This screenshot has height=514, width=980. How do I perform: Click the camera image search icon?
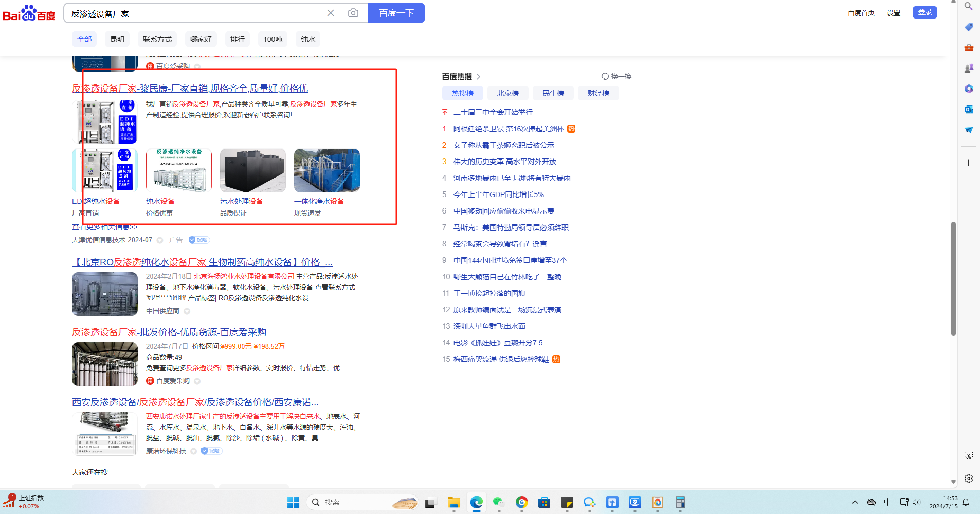[353, 13]
